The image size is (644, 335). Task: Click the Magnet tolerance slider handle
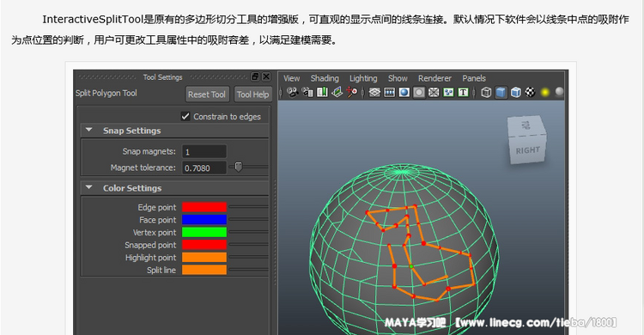pos(238,167)
